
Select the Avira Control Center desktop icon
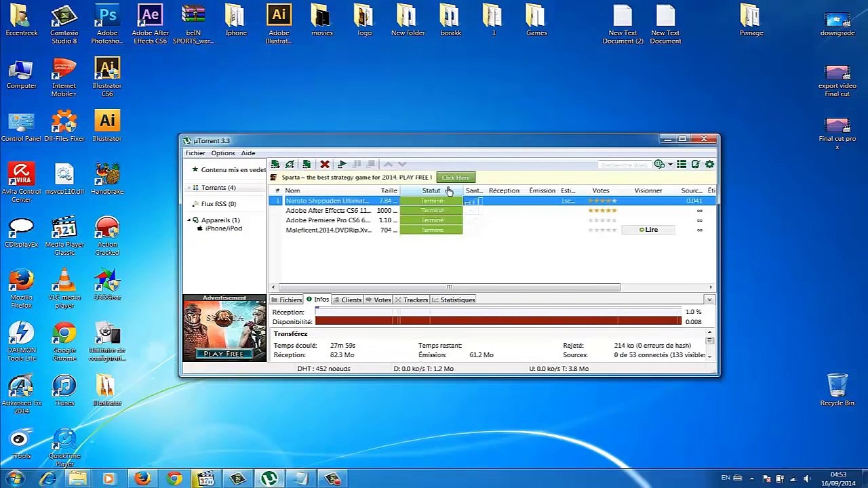(x=21, y=183)
